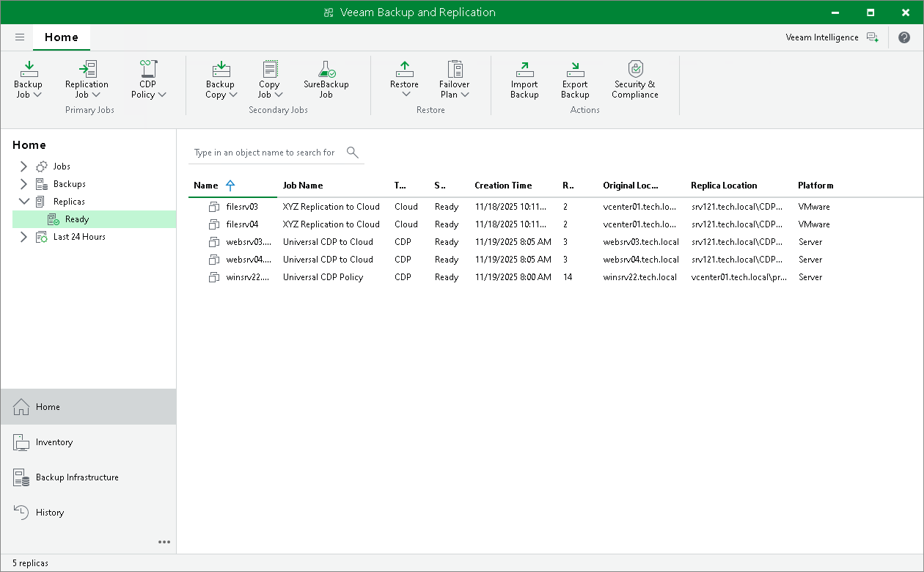Click the object name search field

pos(265,153)
